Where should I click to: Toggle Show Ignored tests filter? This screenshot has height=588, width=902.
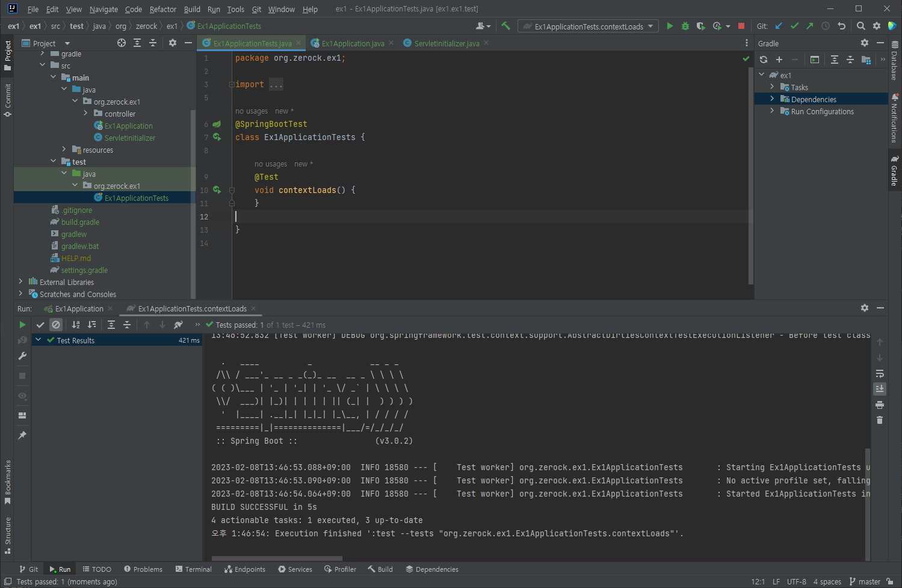(56, 325)
